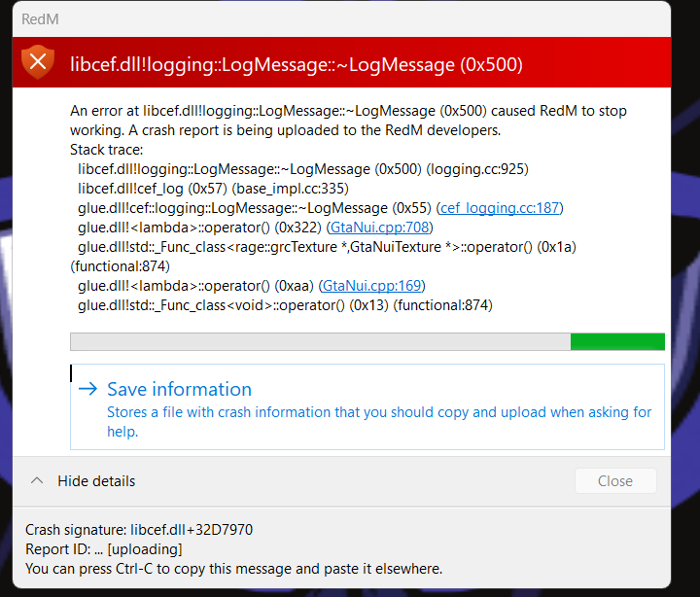The image size is (700, 597).
Task: Click the Hide details label
Action: (x=96, y=481)
